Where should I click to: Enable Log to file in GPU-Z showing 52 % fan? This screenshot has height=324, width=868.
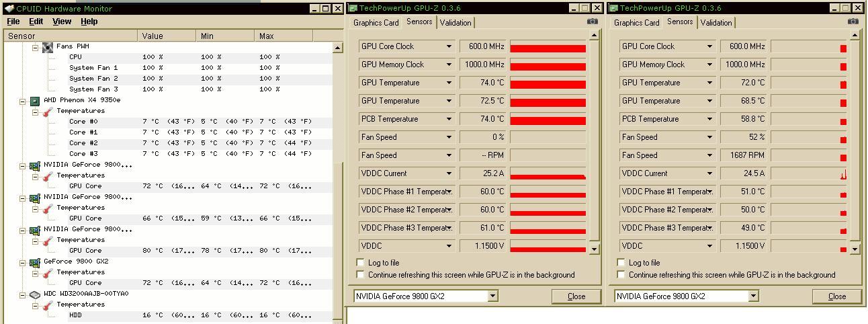pos(621,263)
